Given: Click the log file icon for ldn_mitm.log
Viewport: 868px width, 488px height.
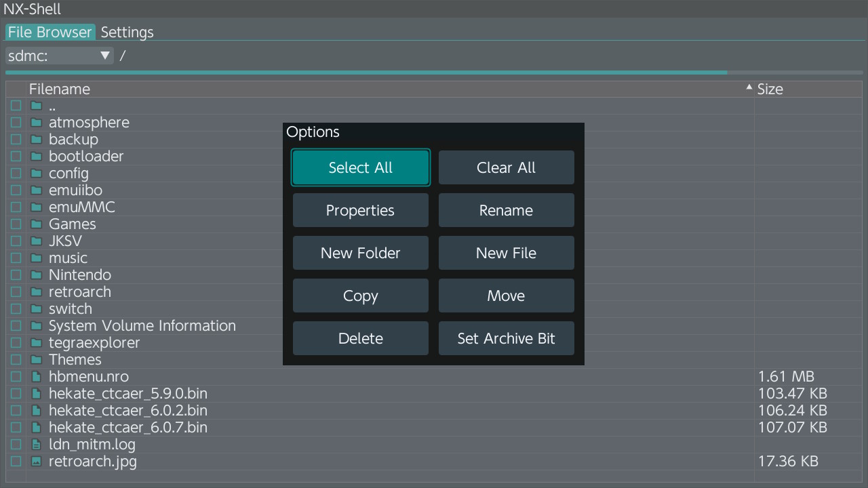Looking at the screenshot, I should pos(37,444).
